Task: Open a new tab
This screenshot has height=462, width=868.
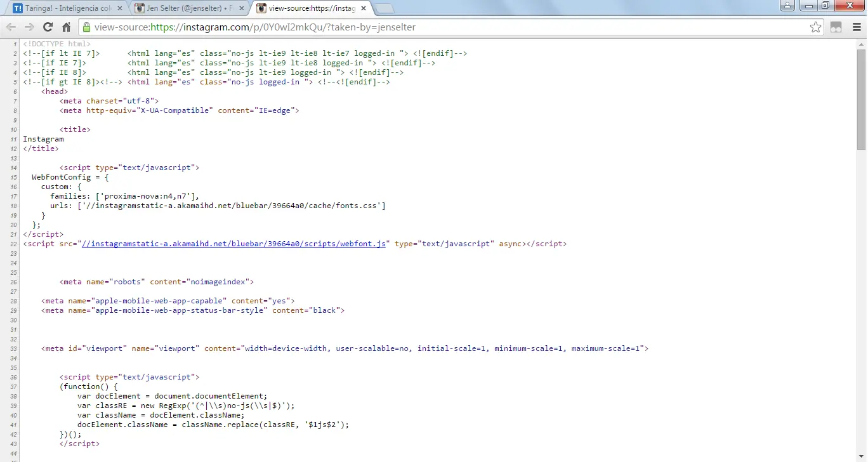Action: (x=385, y=9)
